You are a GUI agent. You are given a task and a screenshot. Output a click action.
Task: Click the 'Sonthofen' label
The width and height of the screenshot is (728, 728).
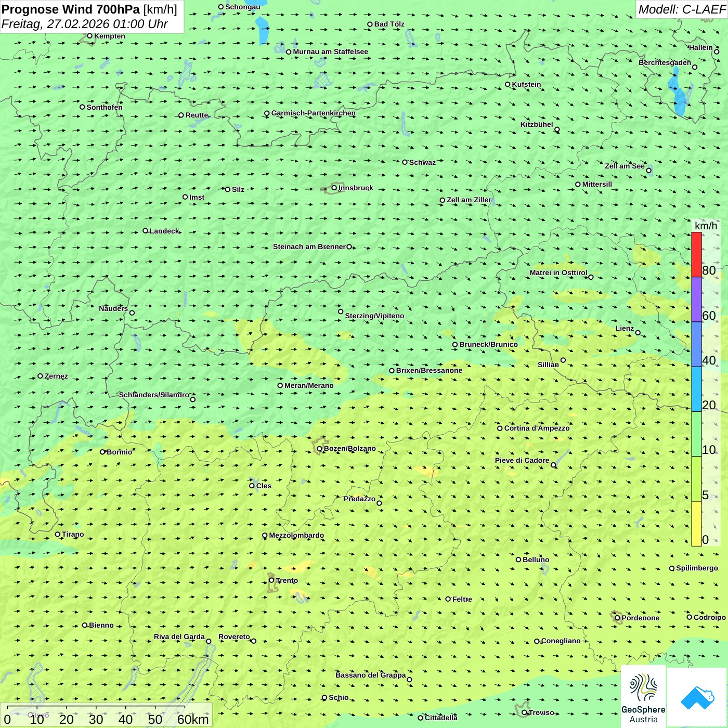(105, 107)
